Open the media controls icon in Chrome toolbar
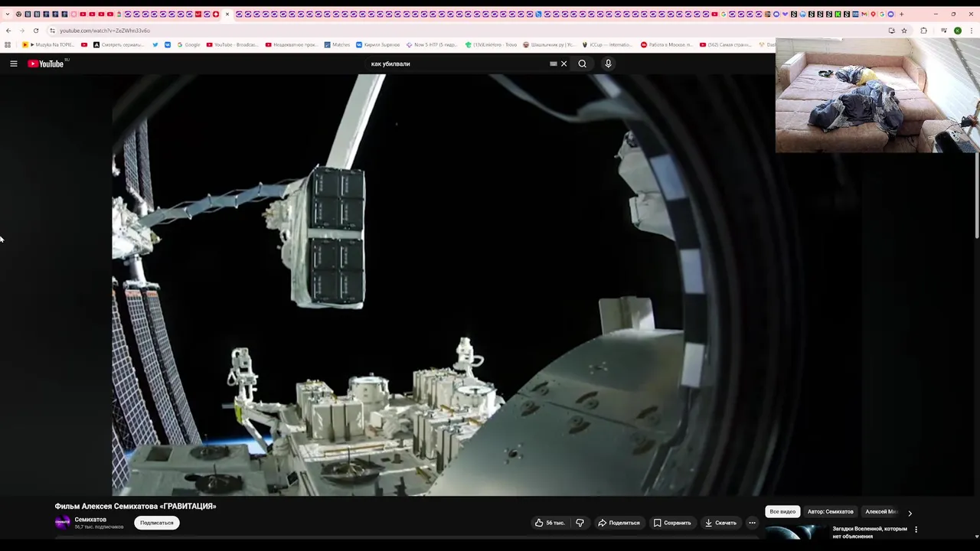Screen dimensions: 980x551 (x=943, y=31)
